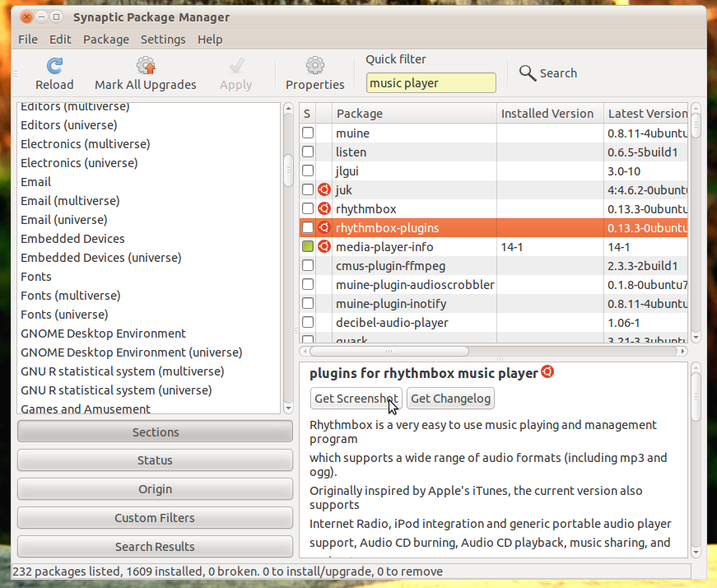This screenshot has height=588, width=717.
Task: Click the Ubuntu icon beside rhythmbox-plugins
Action: pos(324,227)
